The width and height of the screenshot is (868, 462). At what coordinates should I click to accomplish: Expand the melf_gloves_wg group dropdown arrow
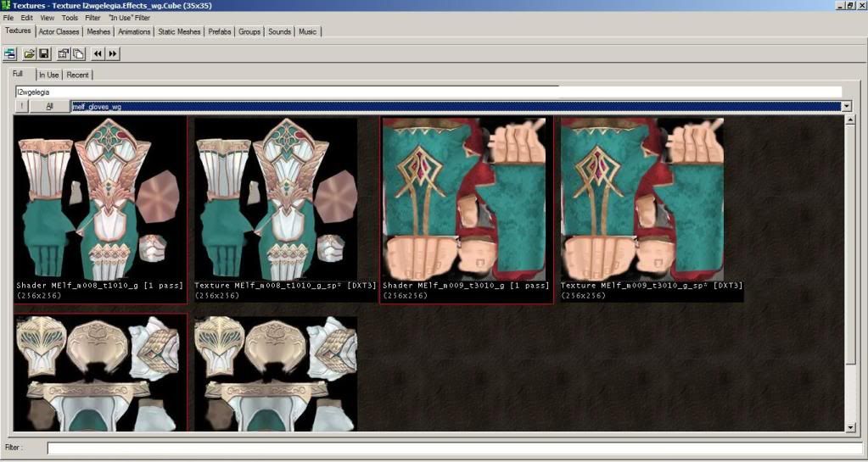point(846,106)
